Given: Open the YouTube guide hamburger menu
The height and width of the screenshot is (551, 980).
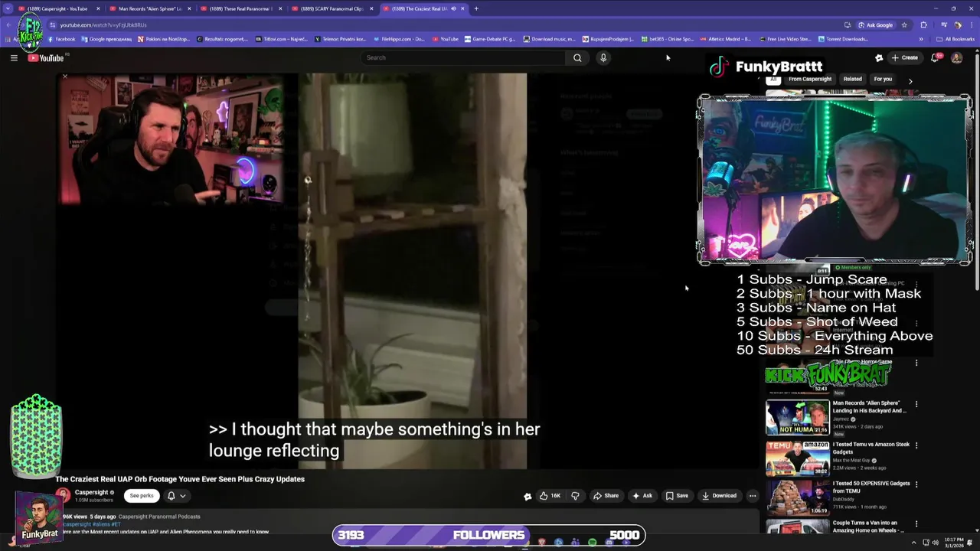Looking at the screenshot, I should tap(14, 58).
